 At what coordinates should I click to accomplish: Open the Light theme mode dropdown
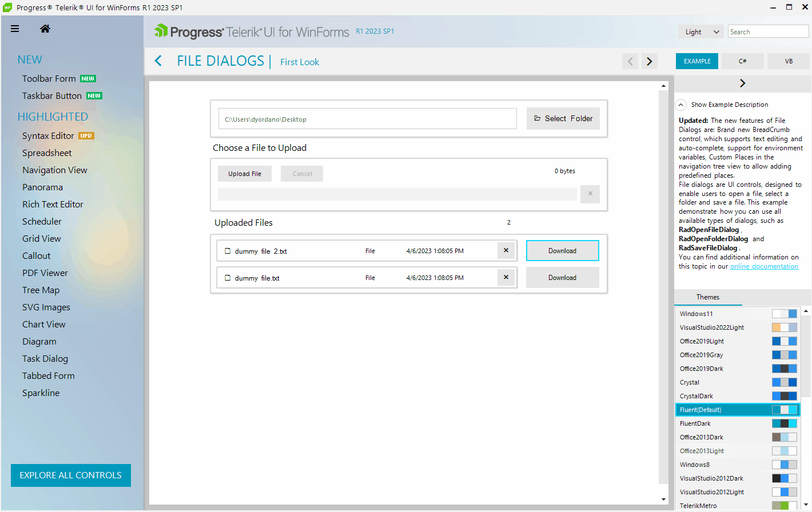coord(701,32)
